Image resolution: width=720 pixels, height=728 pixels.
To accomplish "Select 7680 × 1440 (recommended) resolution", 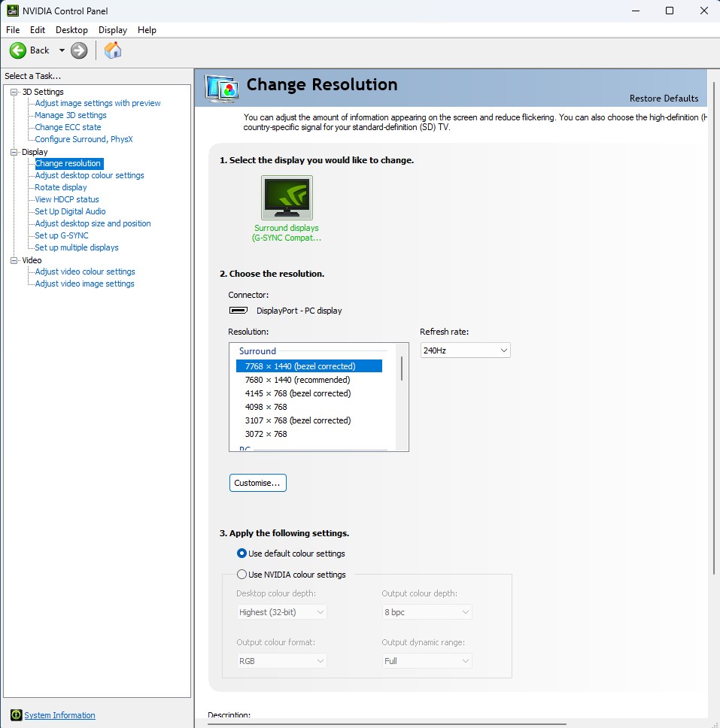I will (297, 380).
